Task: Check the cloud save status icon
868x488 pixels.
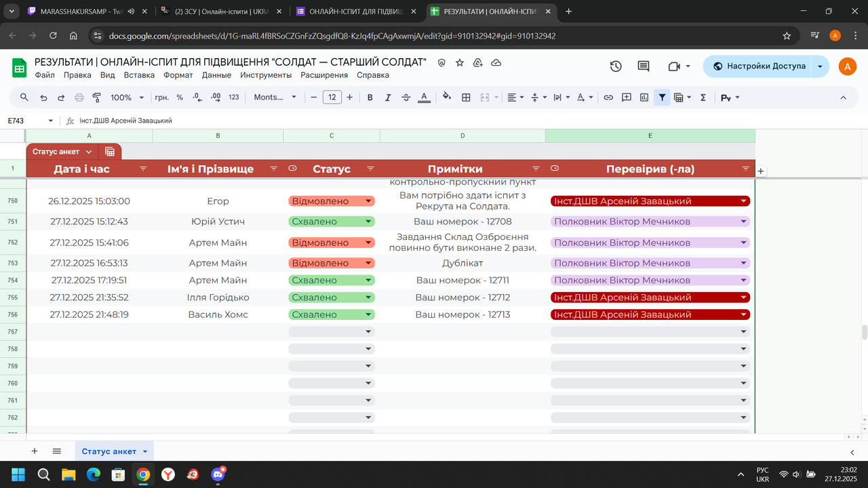Action: 496,62
